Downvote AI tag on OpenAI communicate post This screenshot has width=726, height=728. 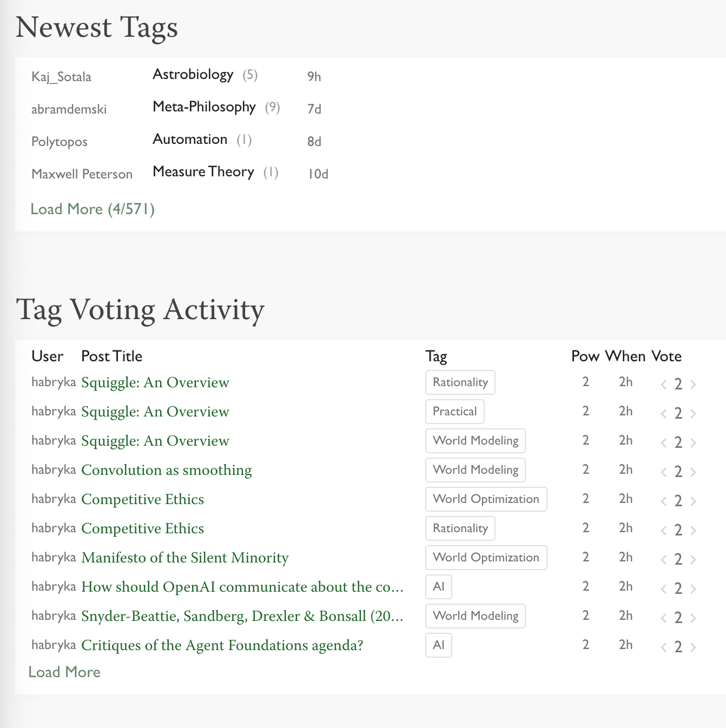tap(664, 589)
